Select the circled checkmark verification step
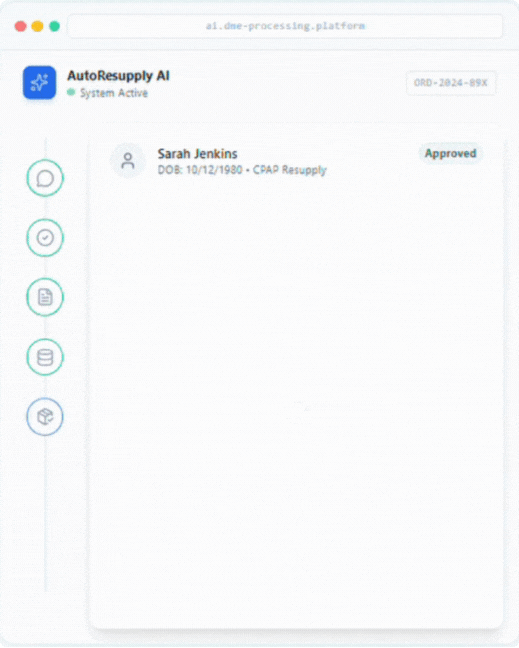Viewport: 519px width, 648px height. click(45, 238)
